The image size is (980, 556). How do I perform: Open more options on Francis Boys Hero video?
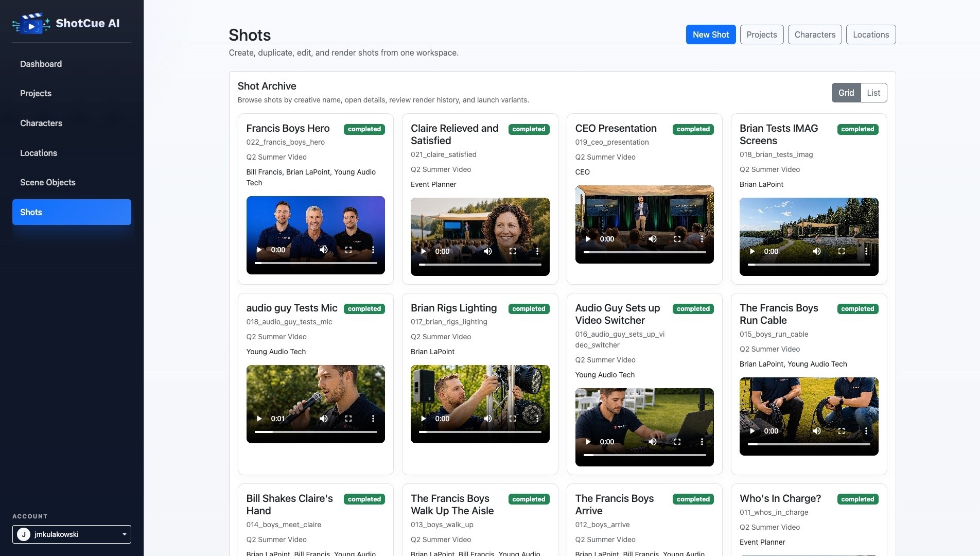tap(373, 250)
